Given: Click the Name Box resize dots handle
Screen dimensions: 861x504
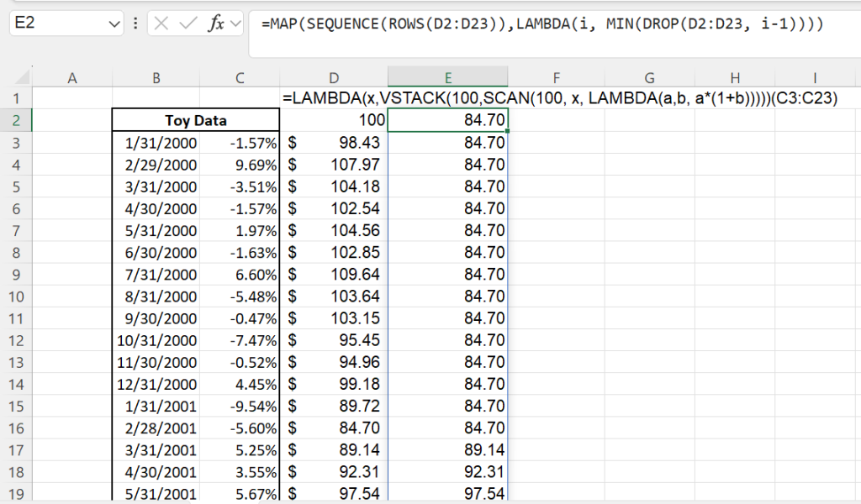Looking at the screenshot, I should click(136, 24).
